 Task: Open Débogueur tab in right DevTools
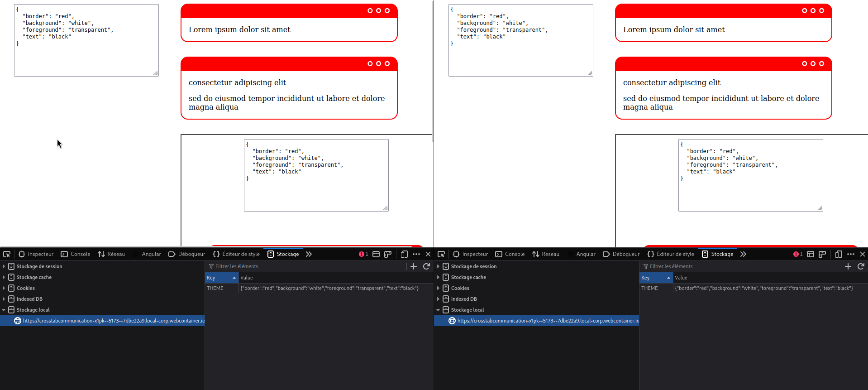(621, 254)
